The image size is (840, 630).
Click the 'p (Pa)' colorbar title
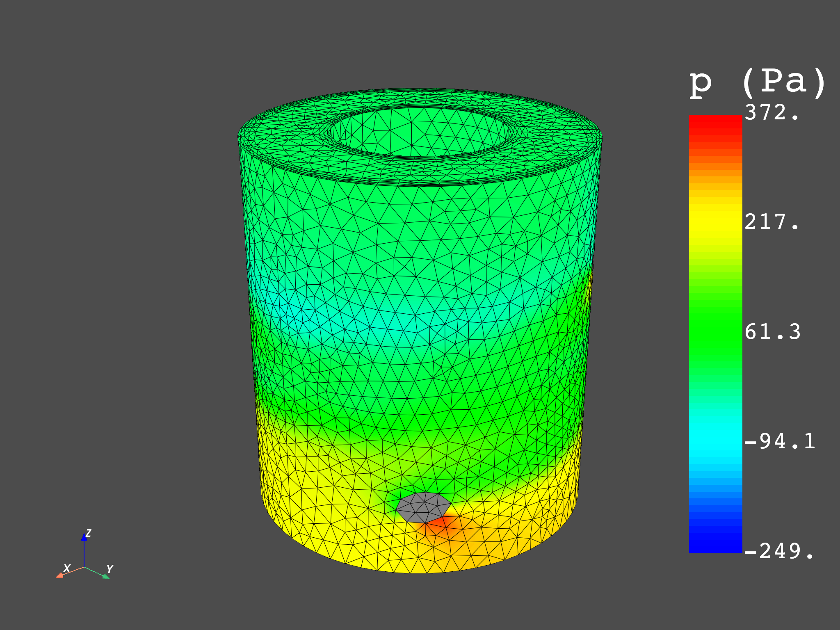(x=758, y=83)
